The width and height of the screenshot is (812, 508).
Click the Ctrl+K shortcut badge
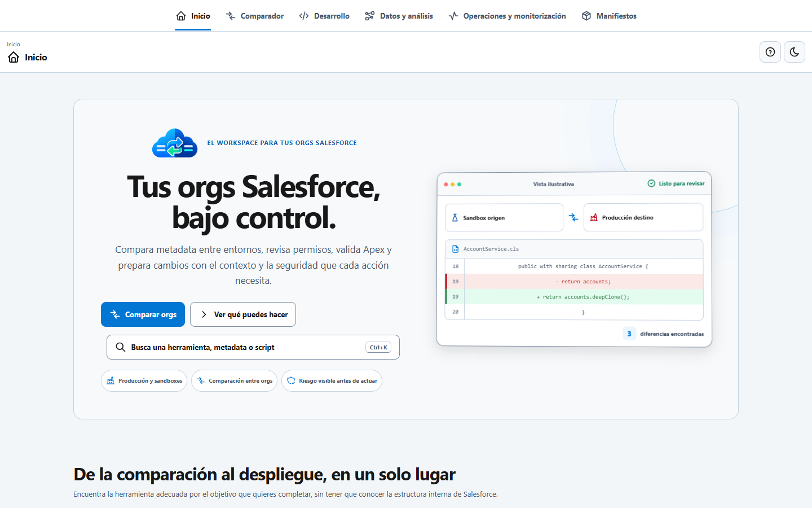pyautogui.click(x=378, y=347)
